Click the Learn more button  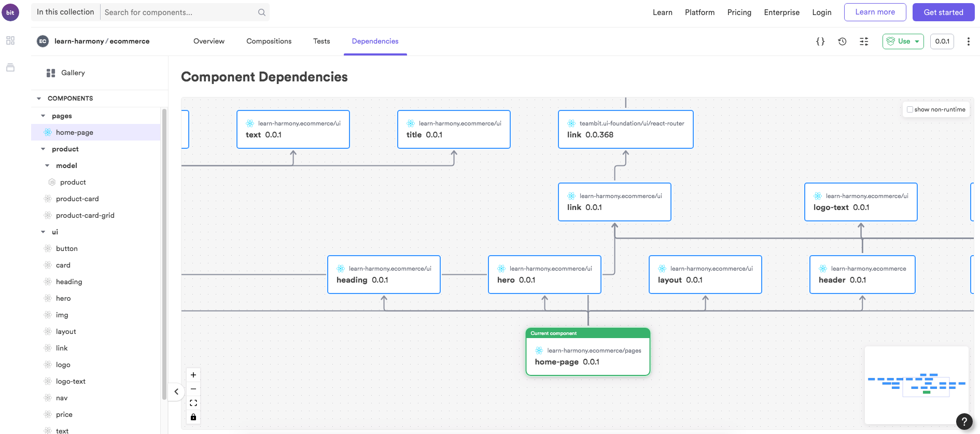click(x=875, y=12)
